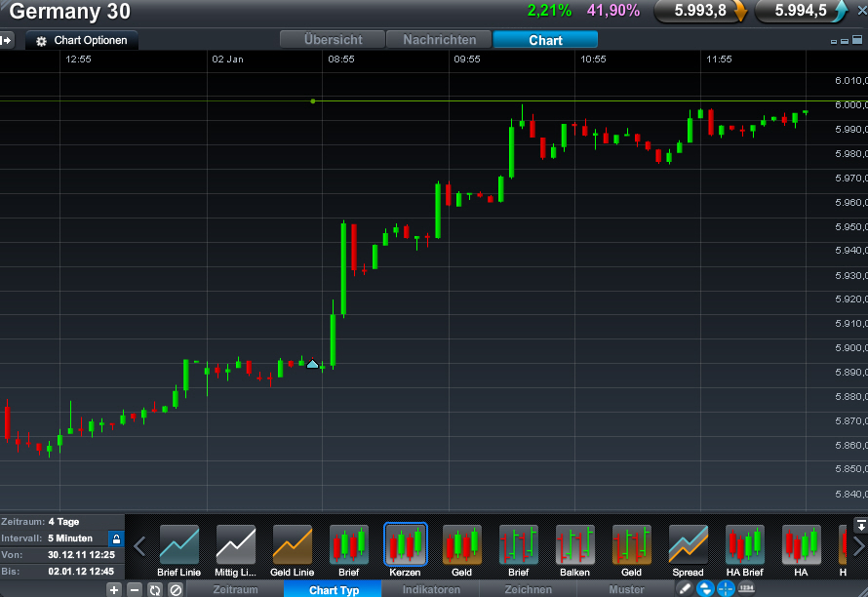The height and width of the screenshot is (597, 868).
Task: Open the Indikatoren tab
Action: tap(431, 590)
